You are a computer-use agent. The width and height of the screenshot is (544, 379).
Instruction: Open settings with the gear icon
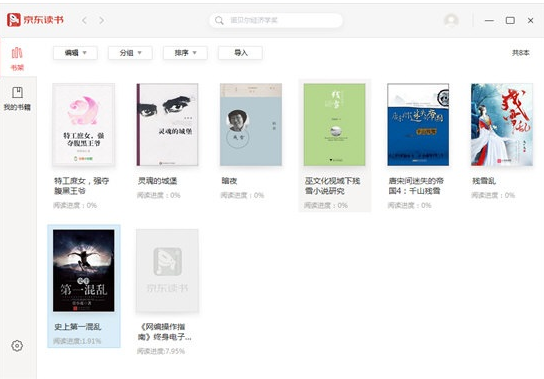[17, 346]
